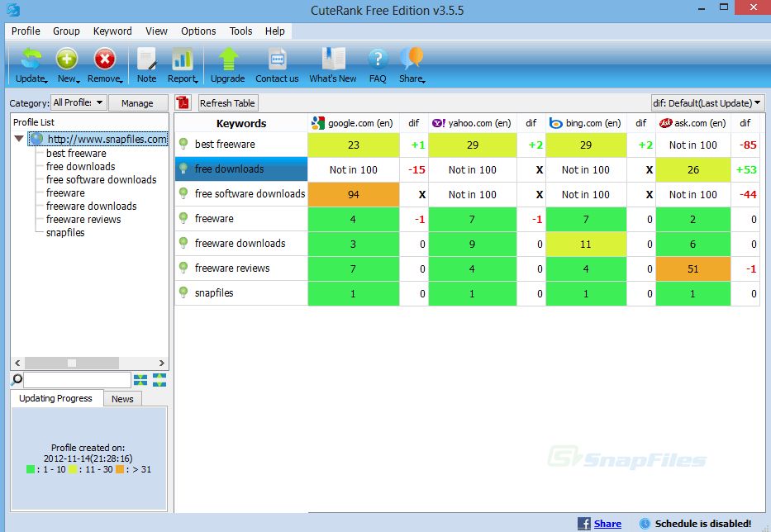Screen dimensions: 771x532
Task: Click the yahoo.com column logo icon
Action: pyautogui.click(x=439, y=123)
